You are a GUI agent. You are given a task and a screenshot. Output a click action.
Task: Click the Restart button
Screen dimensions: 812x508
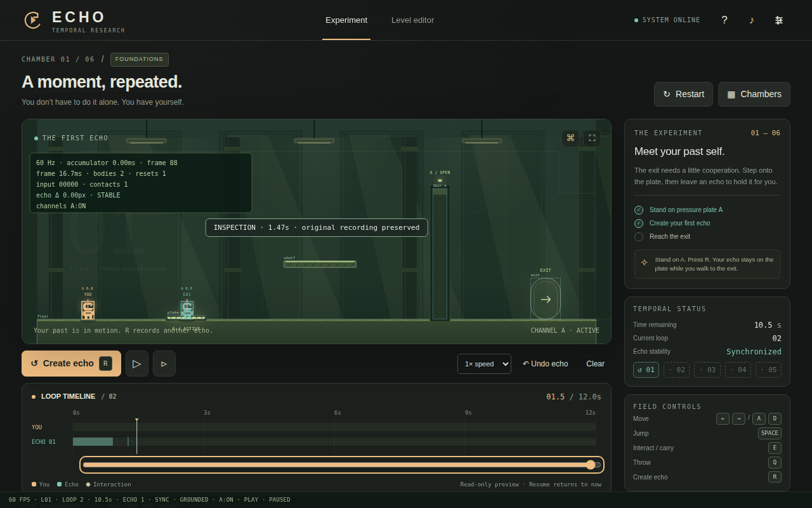click(683, 94)
